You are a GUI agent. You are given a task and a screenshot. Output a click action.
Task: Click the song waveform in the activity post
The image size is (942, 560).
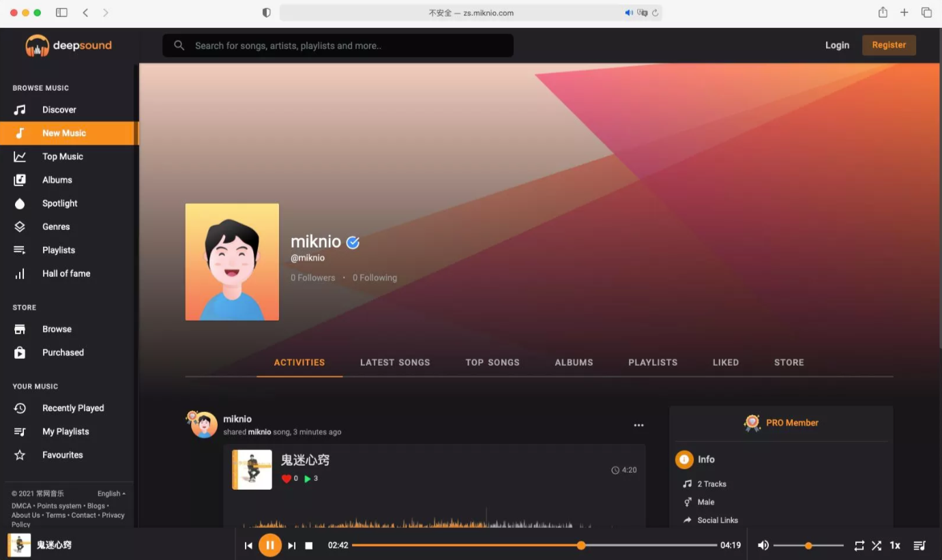click(434, 518)
